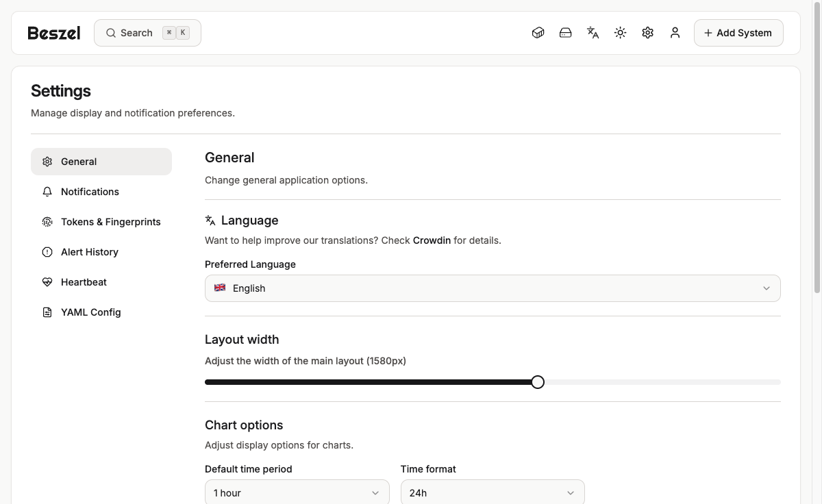Viewport: 822px width, 504px height.
Task: Click the 'Time format' label
Action: (x=428, y=469)
